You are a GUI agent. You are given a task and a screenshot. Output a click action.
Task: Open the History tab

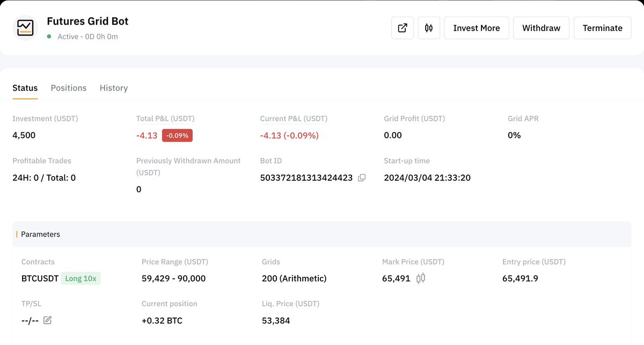pos(113,87)
